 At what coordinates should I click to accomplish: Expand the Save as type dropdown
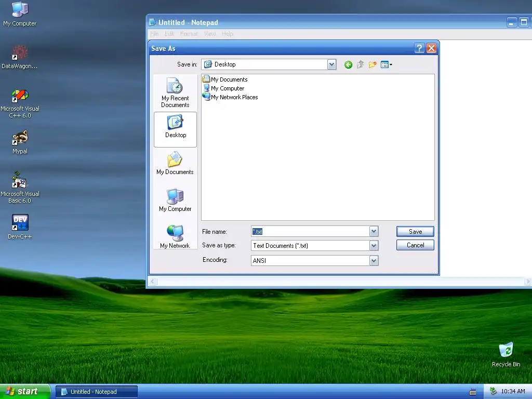click(x=374, y=245)
